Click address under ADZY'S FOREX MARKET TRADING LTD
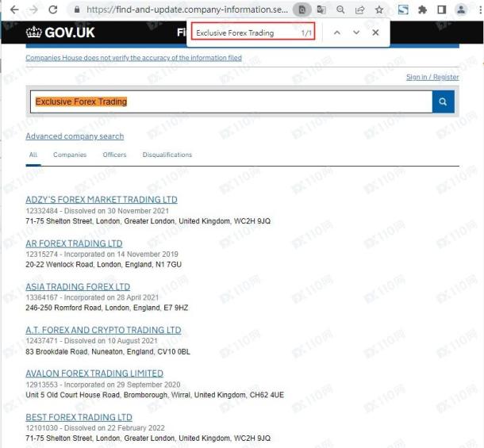This screenshot has width=484, height=448. (x=148, y=221)
